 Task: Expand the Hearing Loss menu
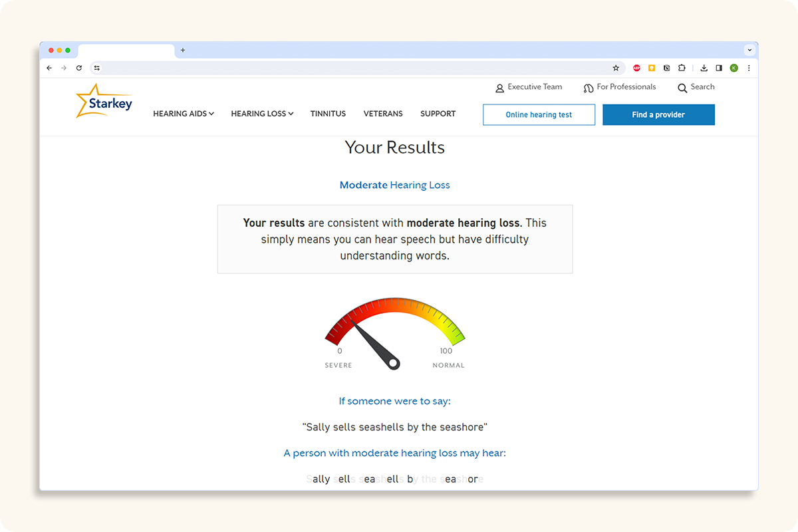pyautogui.click(x=262, y=114)
